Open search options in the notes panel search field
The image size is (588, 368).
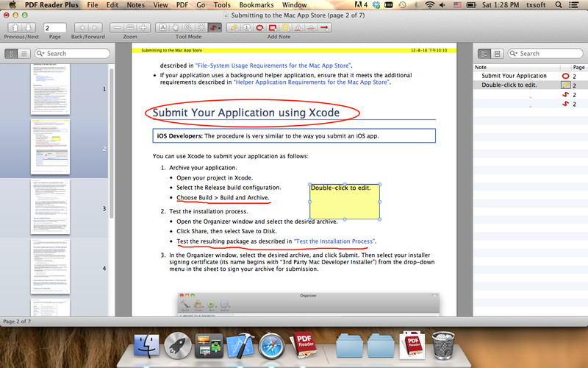pyautogui.click(x=514, y=53)
